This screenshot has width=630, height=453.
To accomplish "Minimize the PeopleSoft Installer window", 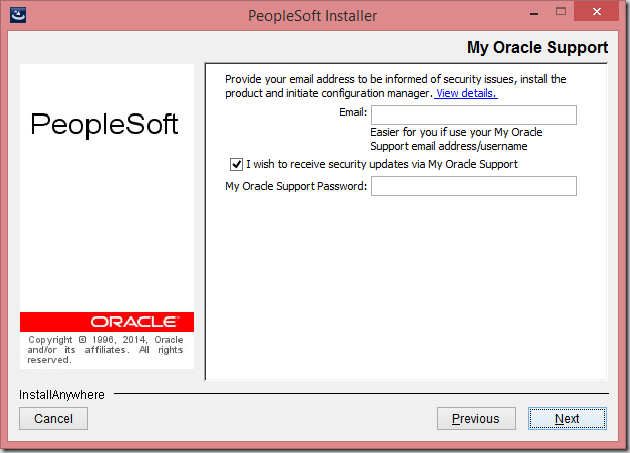I will (x=534, y=14).
